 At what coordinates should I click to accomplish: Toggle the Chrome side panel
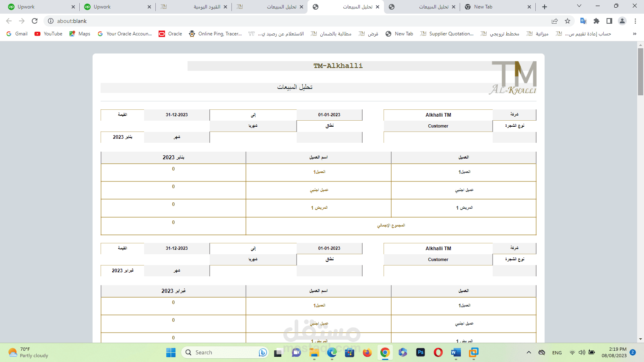pos(609,21)
